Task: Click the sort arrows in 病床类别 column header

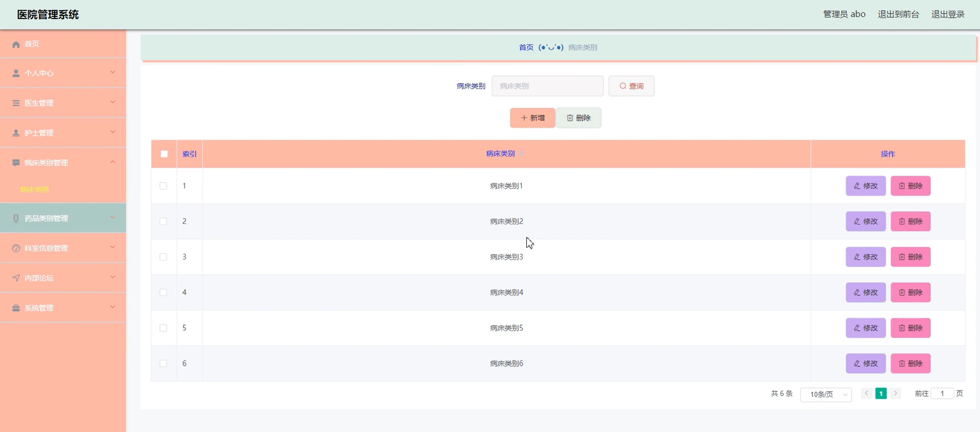Action: [x=521, y=154]
